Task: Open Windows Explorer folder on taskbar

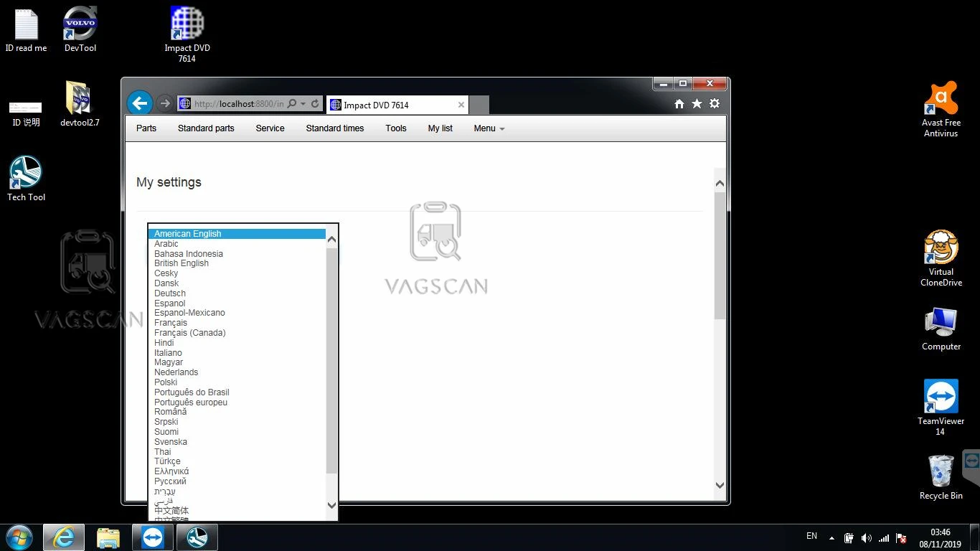Action: tap(108, 537)
